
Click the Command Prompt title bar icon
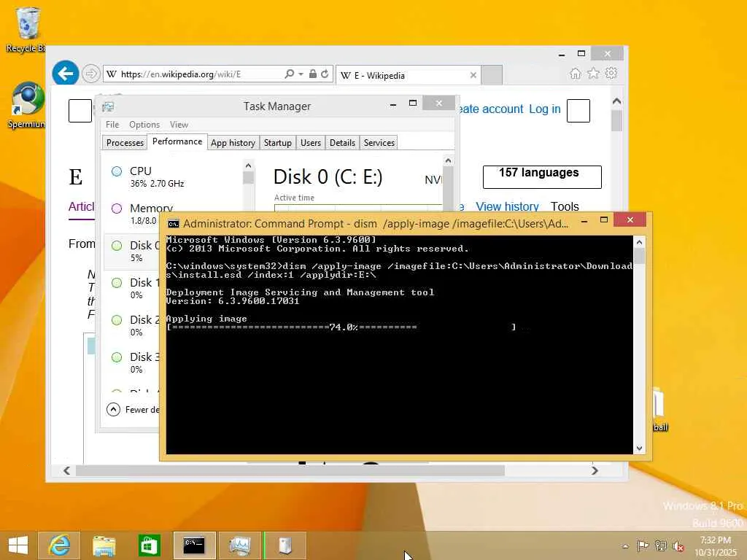tap(174, 224)
